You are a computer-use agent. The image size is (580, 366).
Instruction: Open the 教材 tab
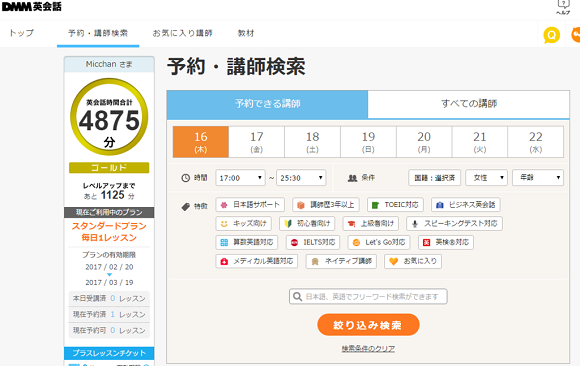click(x=246, y=33)
